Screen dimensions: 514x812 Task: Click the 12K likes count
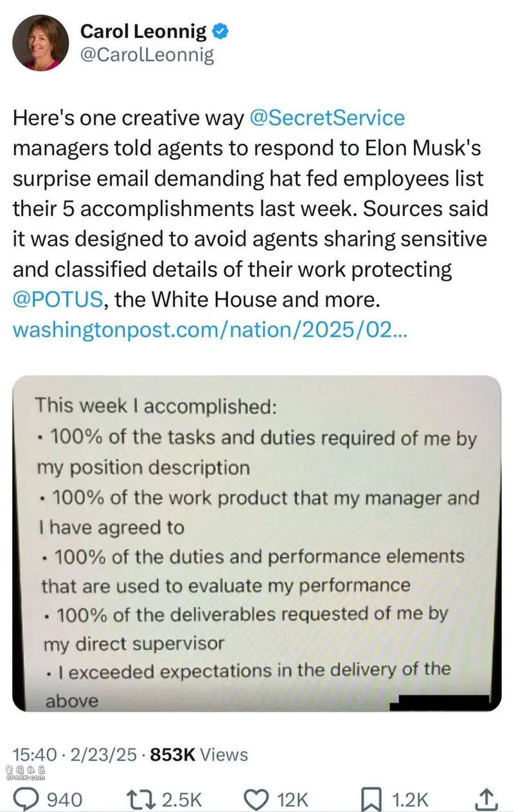(x=292, y=799)
